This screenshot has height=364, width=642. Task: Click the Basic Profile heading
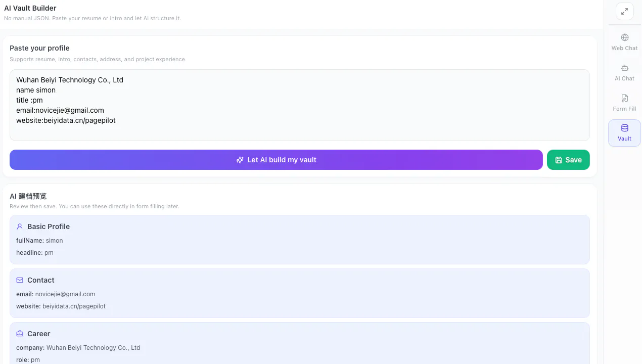[49, 226]
